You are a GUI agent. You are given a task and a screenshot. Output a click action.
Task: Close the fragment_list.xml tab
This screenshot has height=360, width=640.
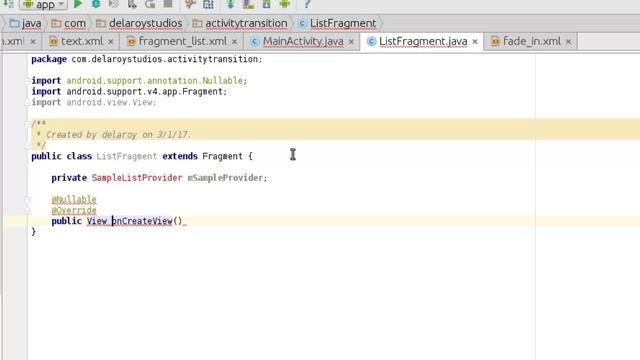click(x=234, y=42)
